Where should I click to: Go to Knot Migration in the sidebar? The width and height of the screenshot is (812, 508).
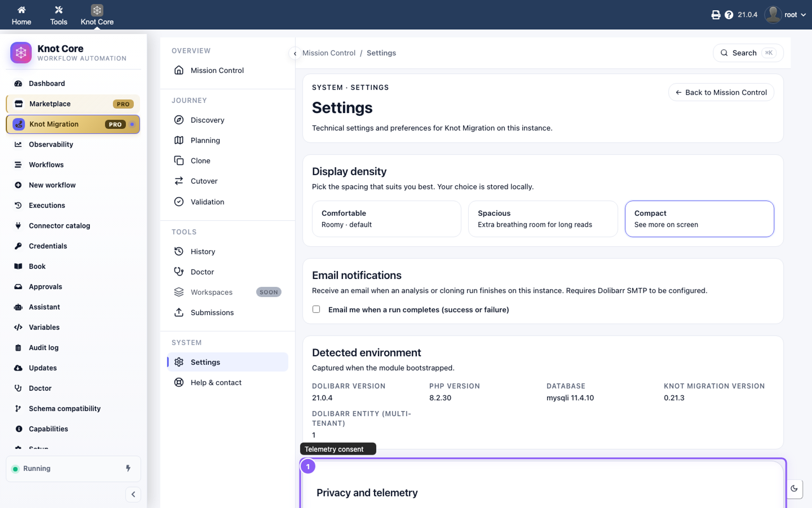tap(73, 124)
